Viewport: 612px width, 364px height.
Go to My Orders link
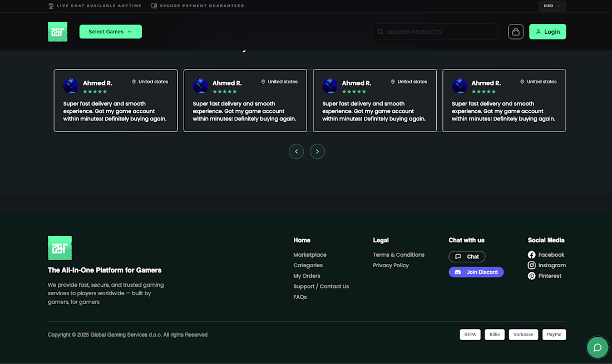(307, 276)
